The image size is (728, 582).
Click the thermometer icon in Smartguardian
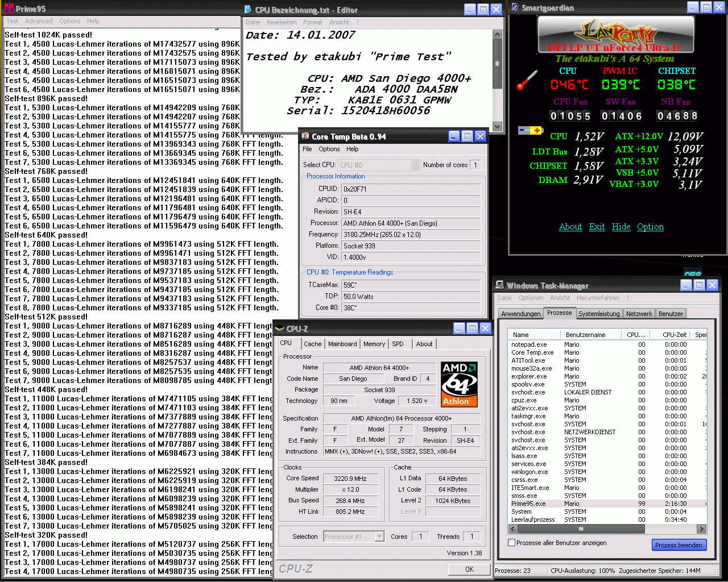tap(527, 80)
